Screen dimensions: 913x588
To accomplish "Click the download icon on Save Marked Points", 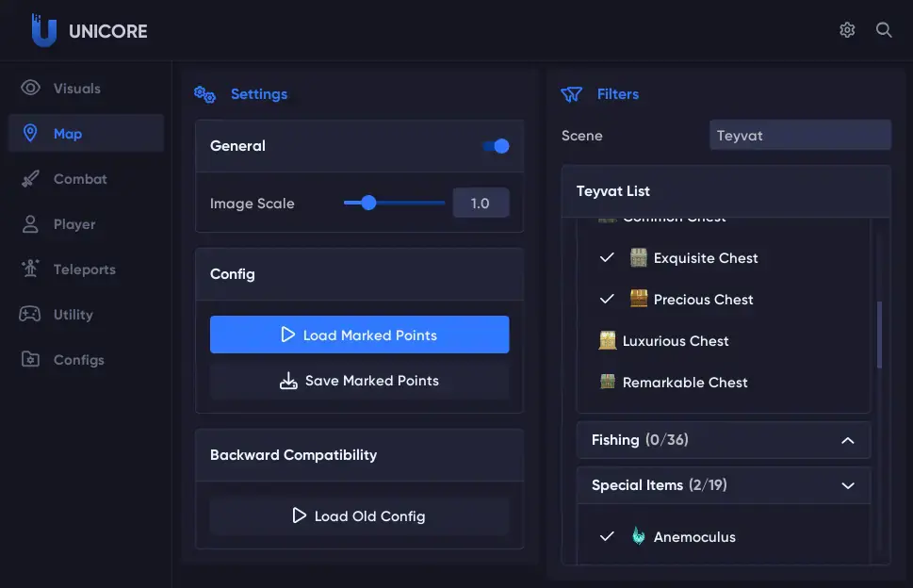I will [288, 381].
